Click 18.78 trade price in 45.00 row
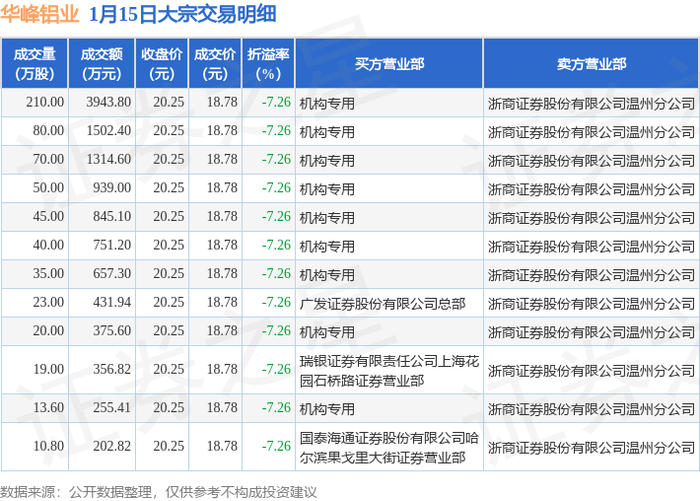700x501 pixels. coord(222,217)
